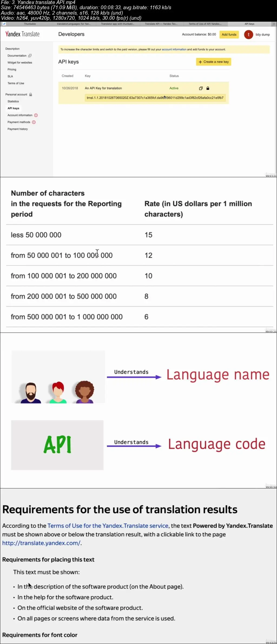This screenshot has width=277, height=644.
Task: Click 'An APi Key for translation' name
Action: click(x=103, y=88)
